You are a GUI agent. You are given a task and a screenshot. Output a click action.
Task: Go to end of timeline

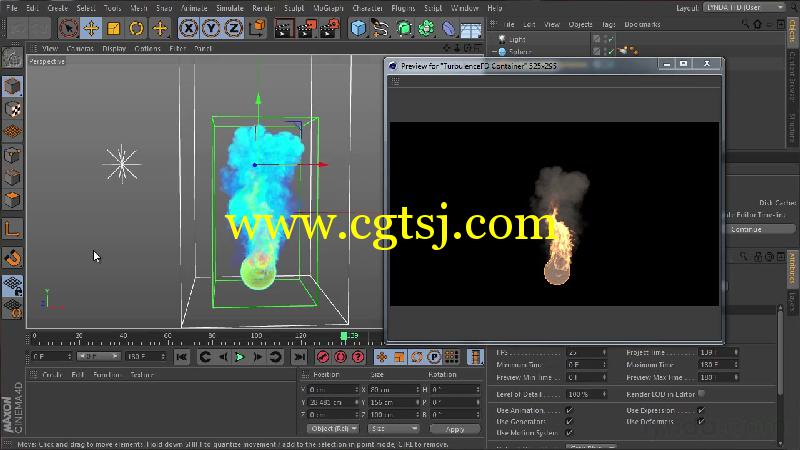click(x=299, y=357)
